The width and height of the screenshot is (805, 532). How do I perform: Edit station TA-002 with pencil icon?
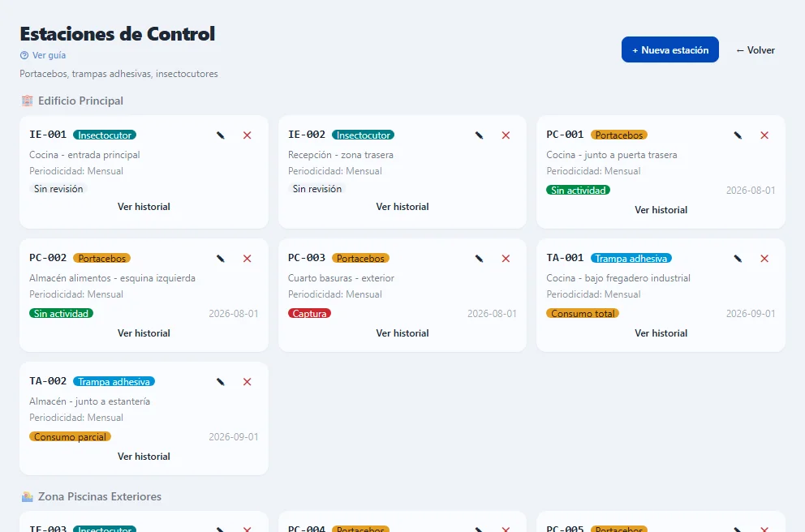(221, 382)
